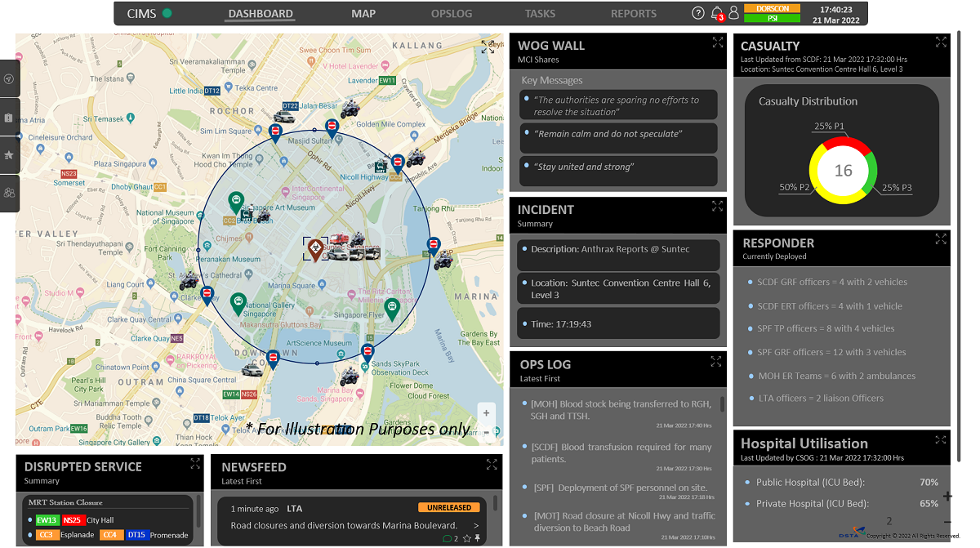Screen dimensions: 980x548
Task: Click the DORSCON status indicator
Action: coord(772,8)
